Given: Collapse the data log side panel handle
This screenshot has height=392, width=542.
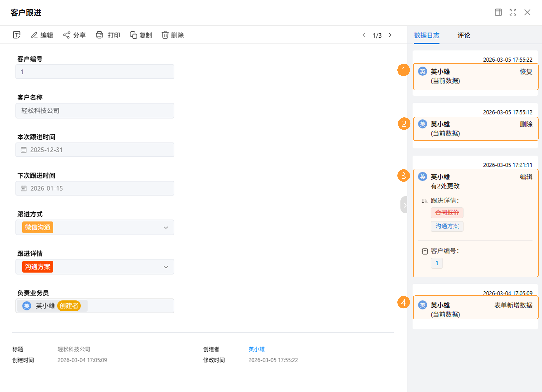Looking at the screenshot, I should pyautogui.click(x=404, y=205).
